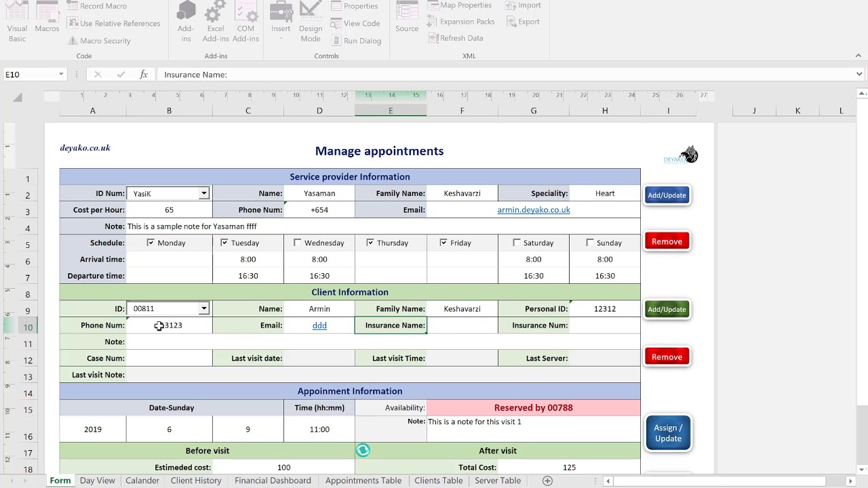
Task: Open the armin.deyako.co.uk email link
Action: click(x=534, y=210)
